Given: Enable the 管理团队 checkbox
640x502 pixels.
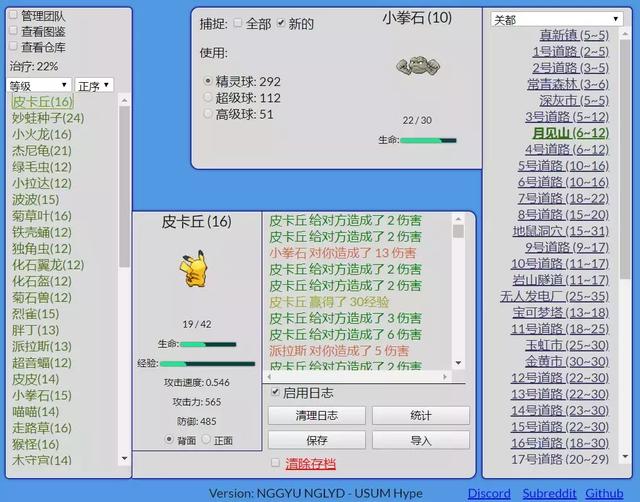Looking at the screenshot, I should click(13, 15).
